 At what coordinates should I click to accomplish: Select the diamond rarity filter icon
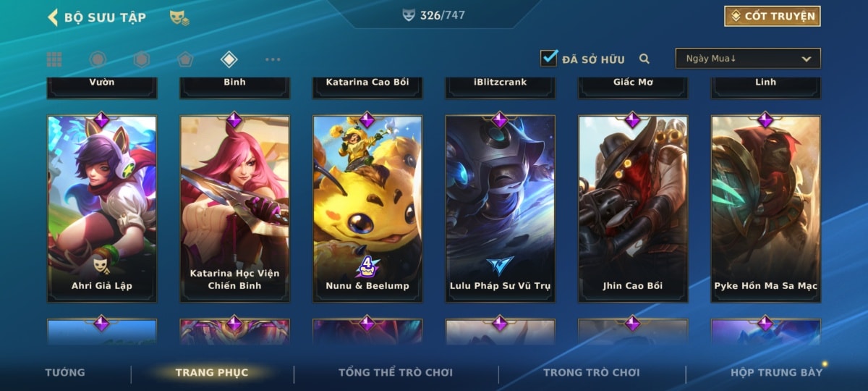tap(229, 59)
